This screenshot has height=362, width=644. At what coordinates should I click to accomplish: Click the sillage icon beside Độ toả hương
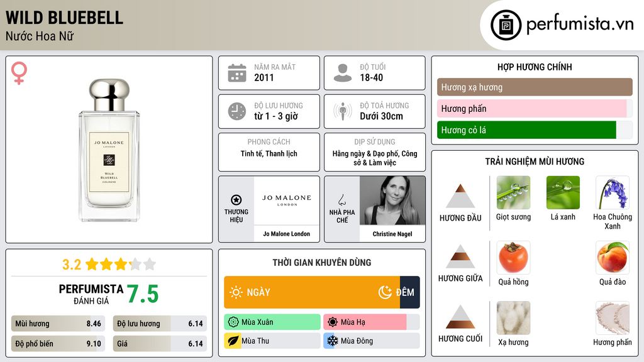pos(343,111)
